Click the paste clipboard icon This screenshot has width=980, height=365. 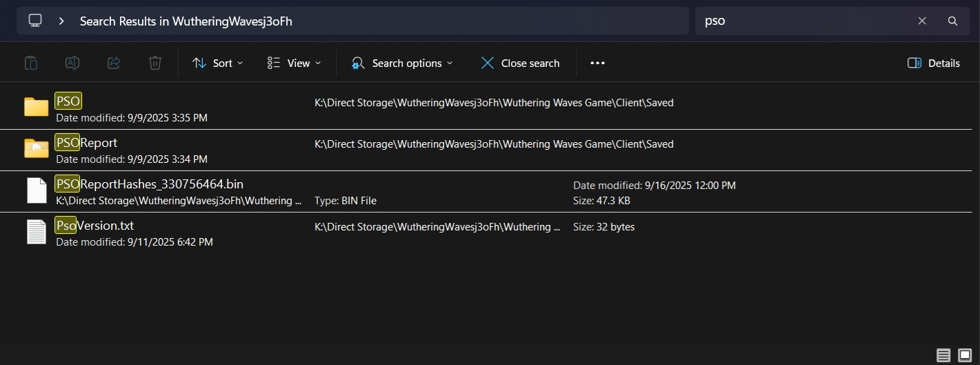31,63
